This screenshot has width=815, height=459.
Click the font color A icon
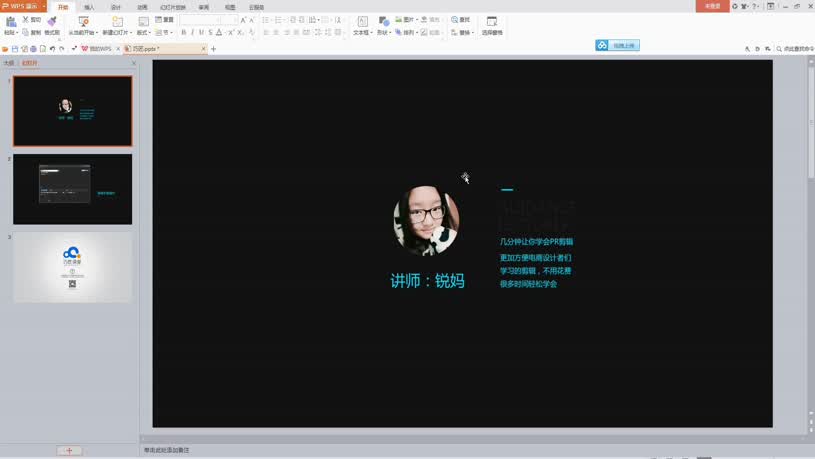(x=219, y=32)
